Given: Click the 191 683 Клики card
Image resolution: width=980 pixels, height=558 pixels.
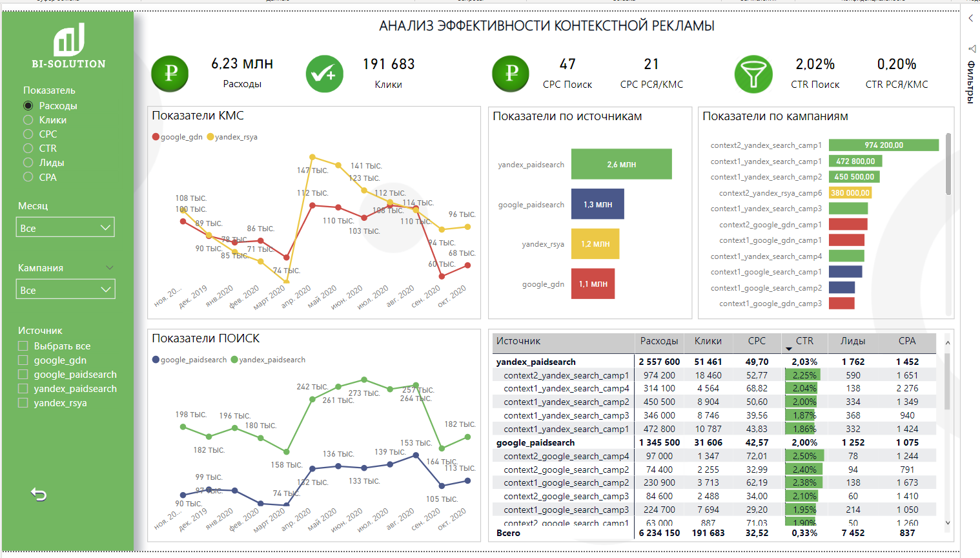Looking at the screenshot, I should click(x=389, y=72).
